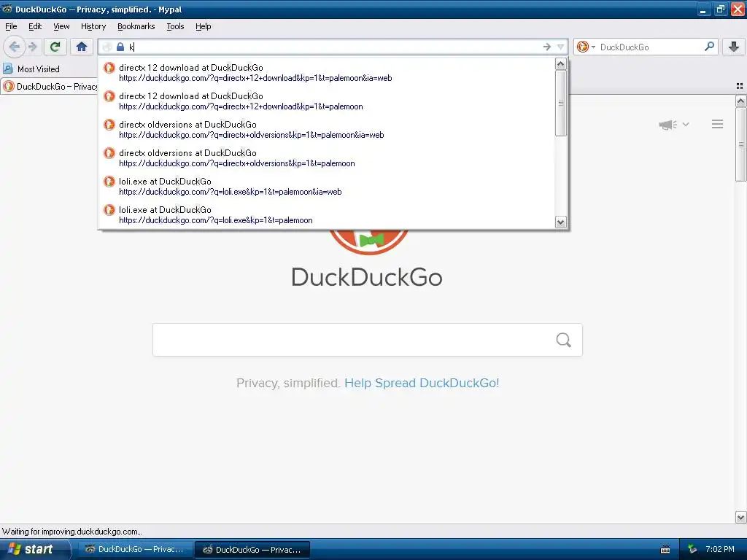
Task: Click the Back navigation arrow
Action: (x=15, y=47)
